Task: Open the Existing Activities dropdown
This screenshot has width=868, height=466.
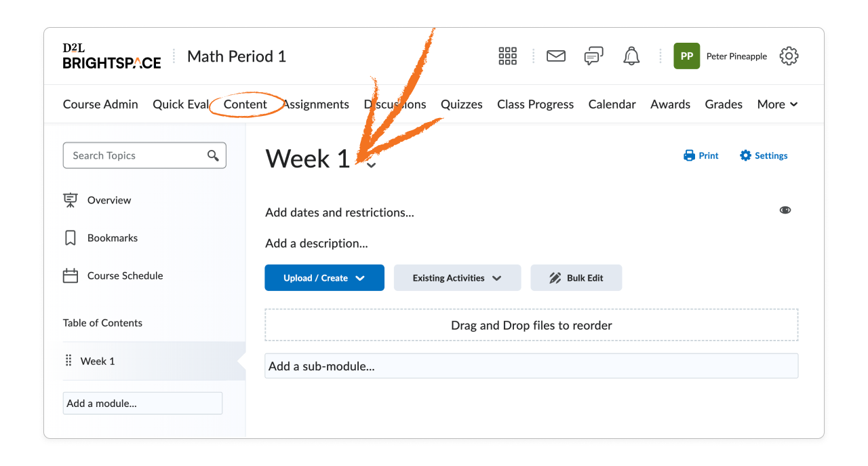Action: click(457, 277)
